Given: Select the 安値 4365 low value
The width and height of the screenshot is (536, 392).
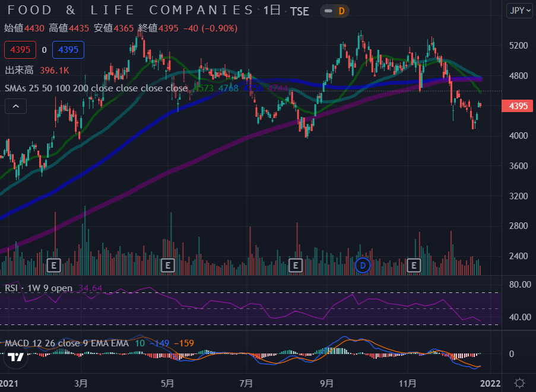Looking at the screenshot, I should point(113,28).
